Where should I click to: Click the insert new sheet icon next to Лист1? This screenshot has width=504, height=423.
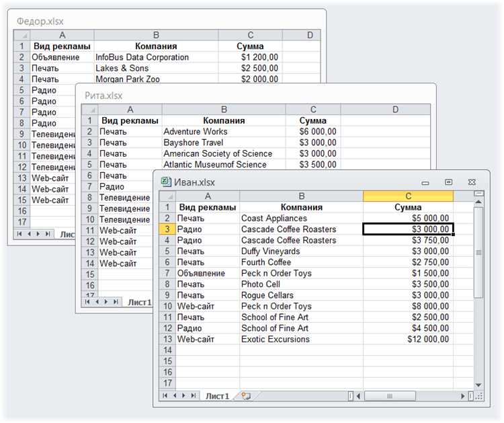246,396
